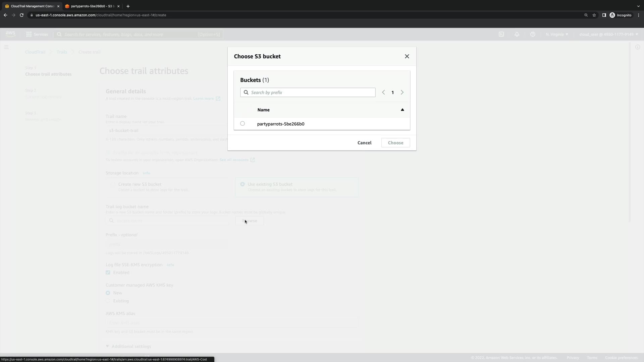
Task: Select the Existing KMS key radio option
Action: click(x=108, y=301)
